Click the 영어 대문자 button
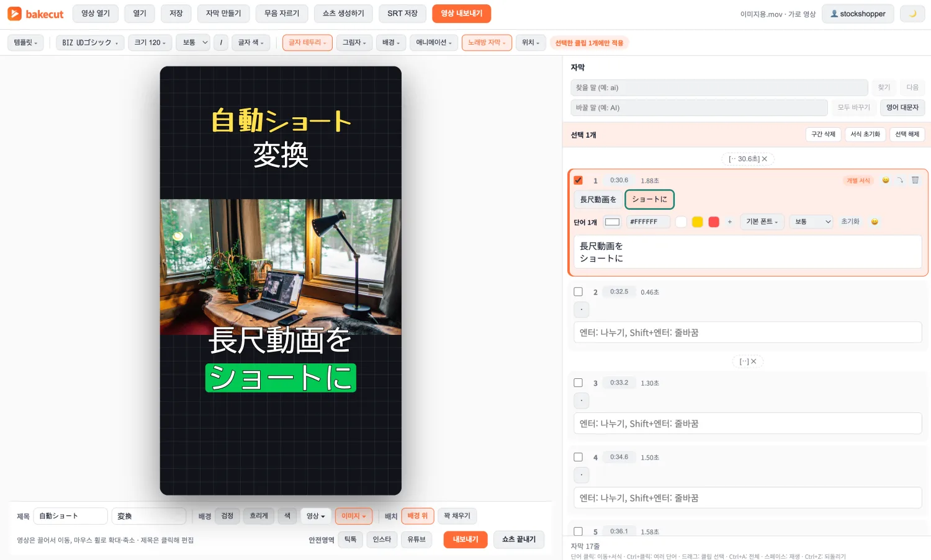The height and width of the screenshot is (560, 931). (x=902, y=108)
